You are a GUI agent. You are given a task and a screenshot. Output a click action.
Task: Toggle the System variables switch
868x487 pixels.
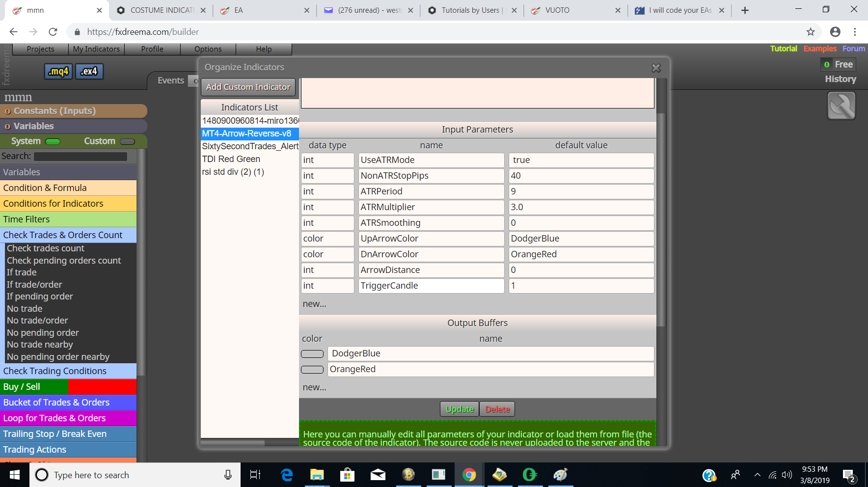(53, 141)
